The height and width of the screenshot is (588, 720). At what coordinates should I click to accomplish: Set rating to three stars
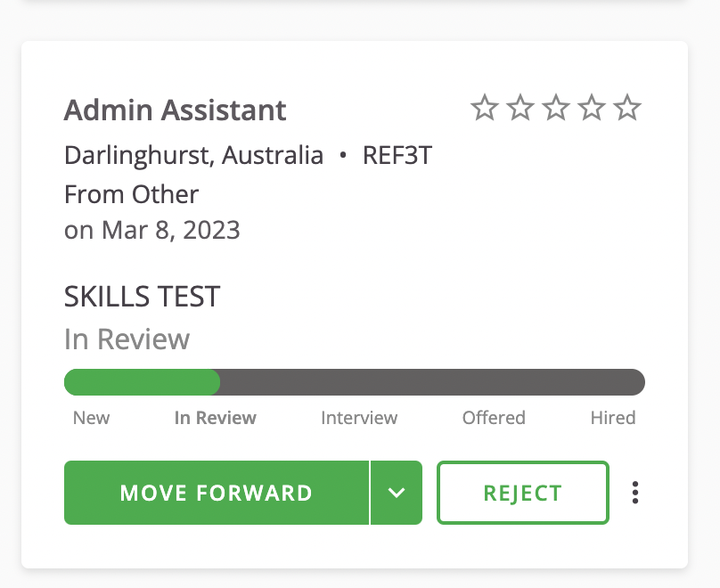[x=556, y=109]
